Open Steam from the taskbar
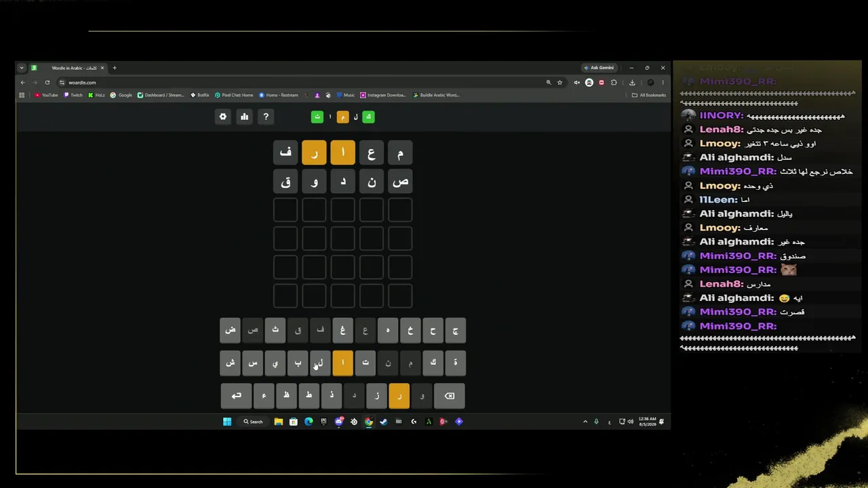The height and width of the screenshot is (488, 868). pos(383,422)
